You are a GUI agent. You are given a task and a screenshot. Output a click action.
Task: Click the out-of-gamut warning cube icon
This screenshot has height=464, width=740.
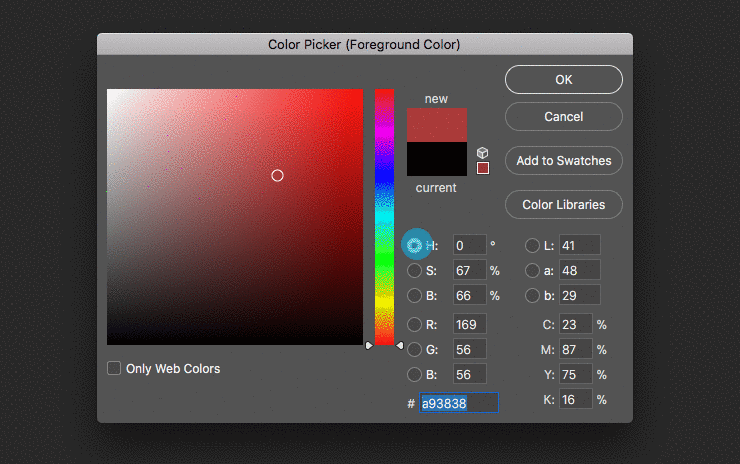[x=482, y=152]
